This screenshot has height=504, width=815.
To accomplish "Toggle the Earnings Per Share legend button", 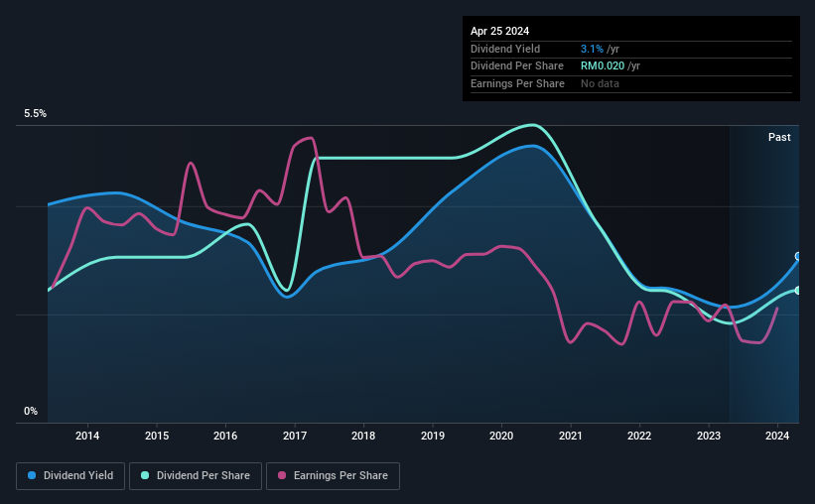I will [x=333, y=476].
